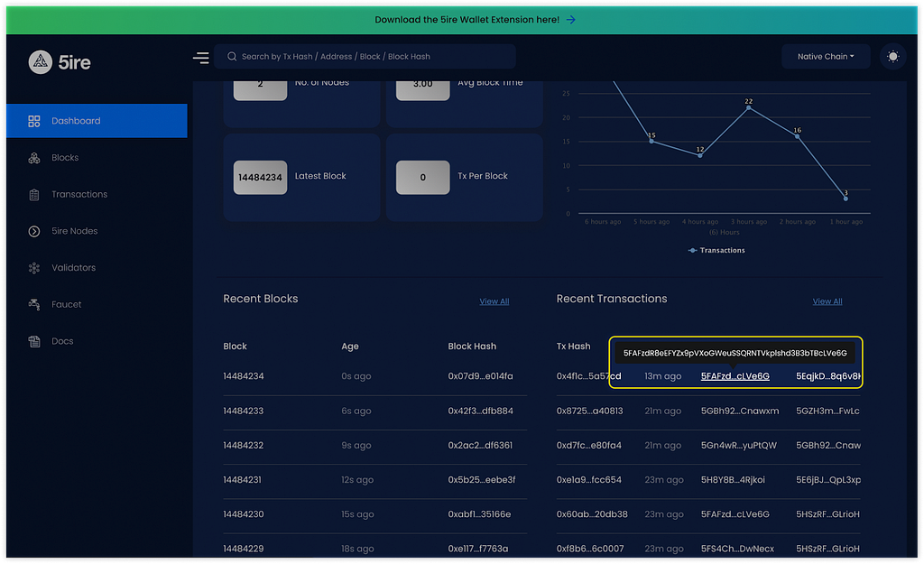This screenshot has width=924, height=564.
Task: Click tx hash 0x60ab...20db38
Action: (592, 514)
